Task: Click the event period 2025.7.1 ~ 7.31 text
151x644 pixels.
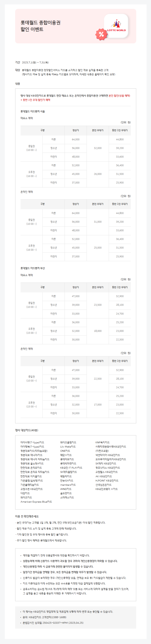Action: 35,63
